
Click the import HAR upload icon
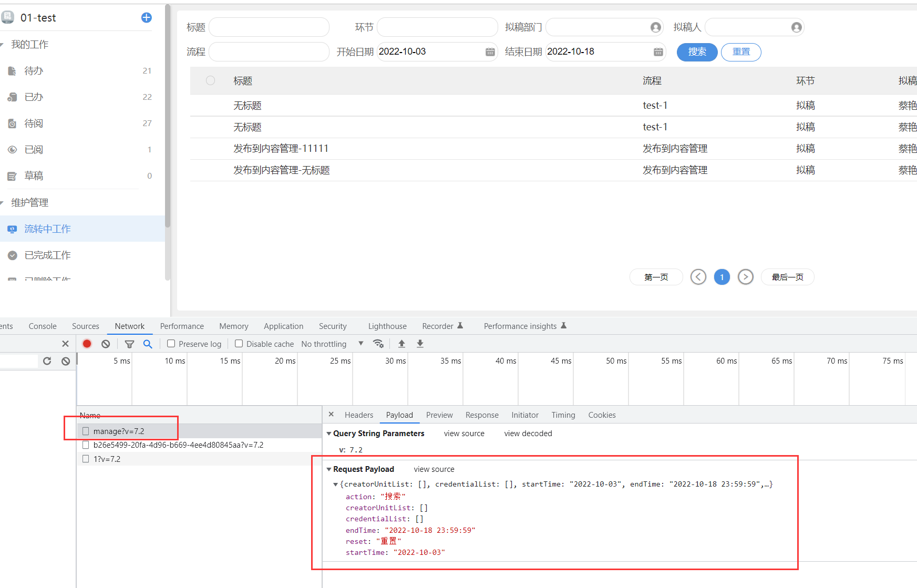(401, 344)
